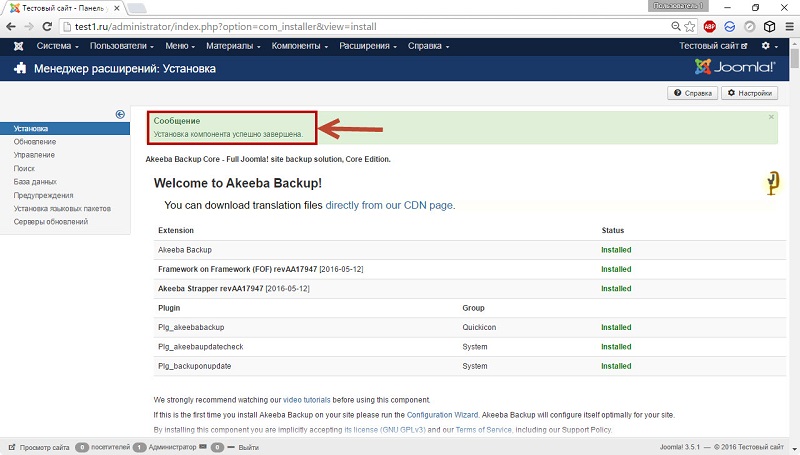Click the Справка toolbar button
This screenshot has height=455, width=800.
[692, 93]
